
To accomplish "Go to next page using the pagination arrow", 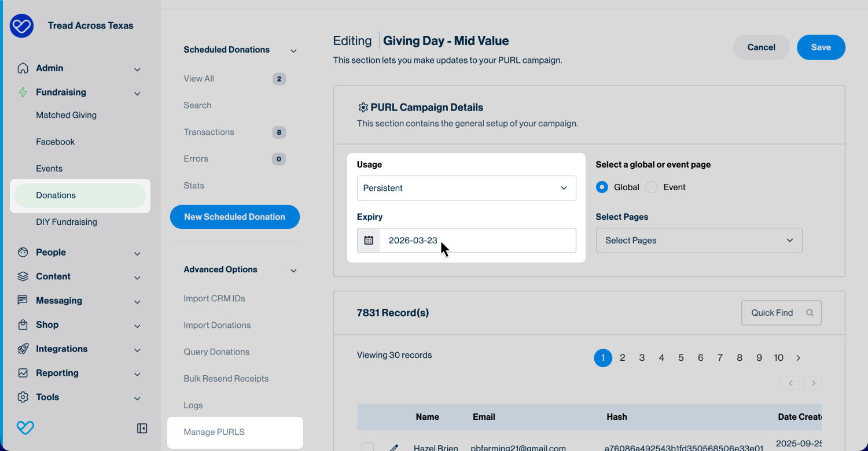I will point(798,358).
